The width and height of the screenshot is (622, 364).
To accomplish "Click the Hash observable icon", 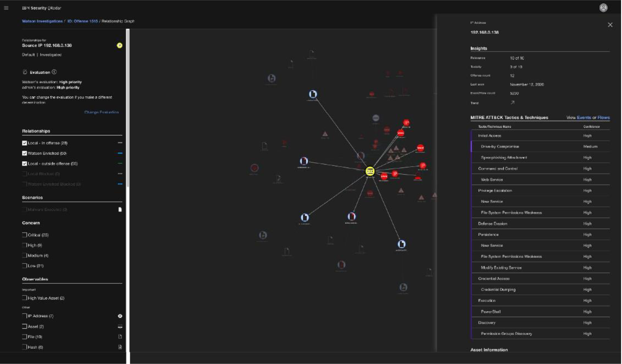I will tap(120, 347).
